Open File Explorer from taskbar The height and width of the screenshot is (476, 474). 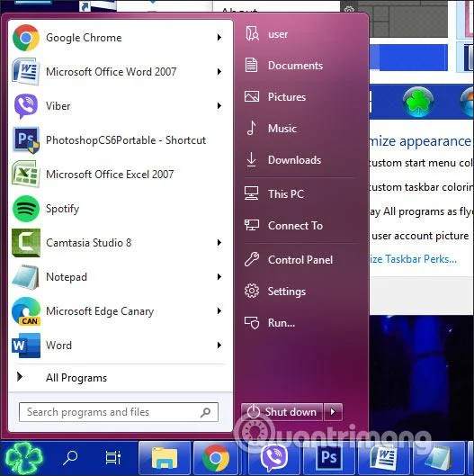(165, 458)
